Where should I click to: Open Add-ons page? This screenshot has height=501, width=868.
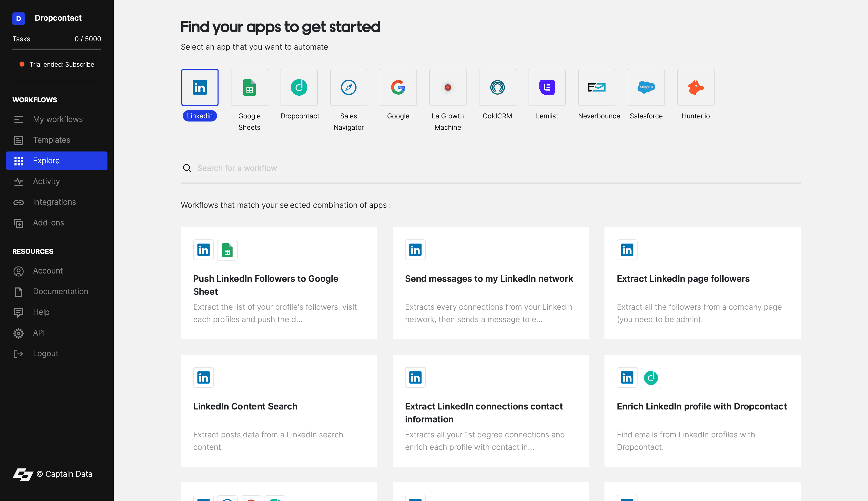[x=57, y=223]
